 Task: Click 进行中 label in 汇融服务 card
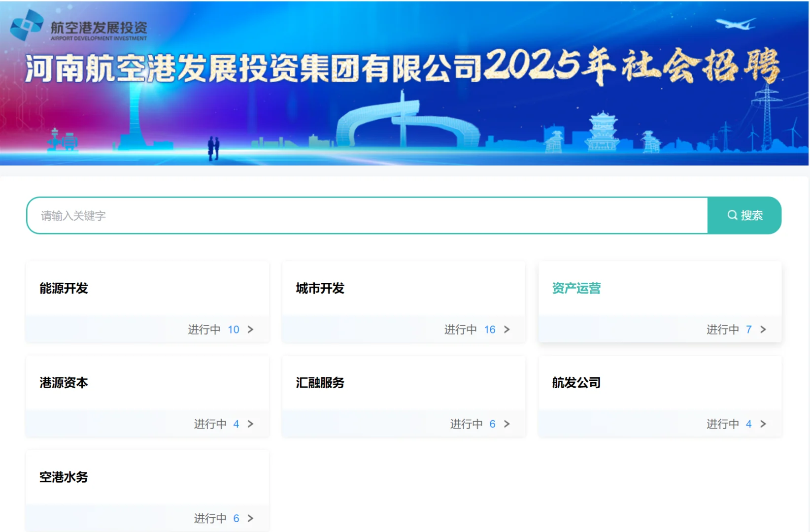pos(467,424)
